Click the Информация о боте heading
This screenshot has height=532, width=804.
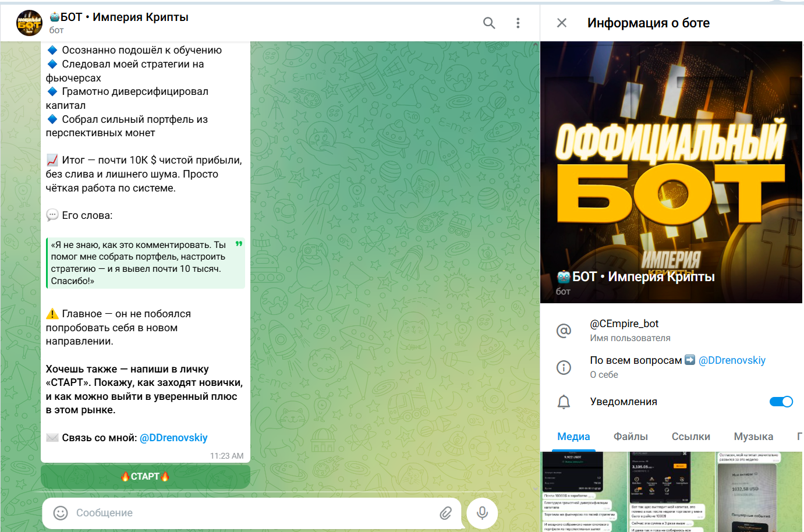(x=649, y=23)
